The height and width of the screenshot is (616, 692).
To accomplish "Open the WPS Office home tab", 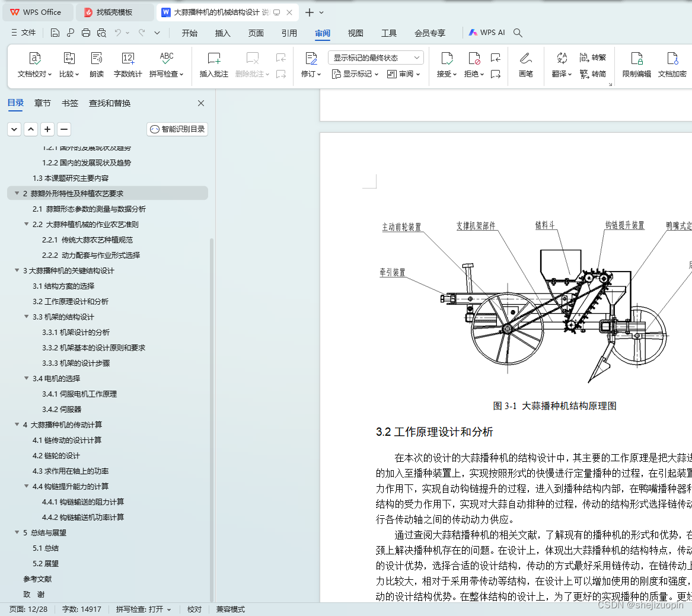I will [x=38, y=12].
